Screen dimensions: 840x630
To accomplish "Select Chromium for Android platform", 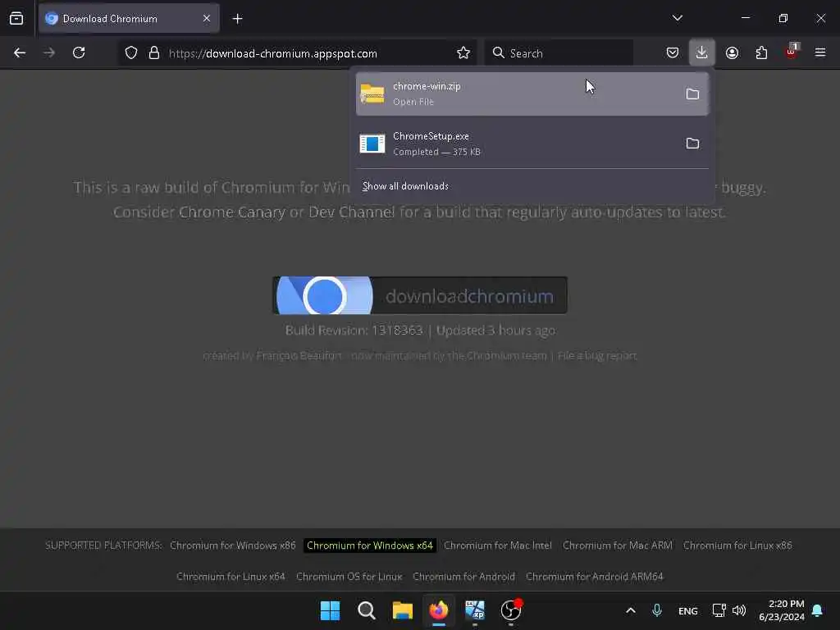I will tap(464, 577).
